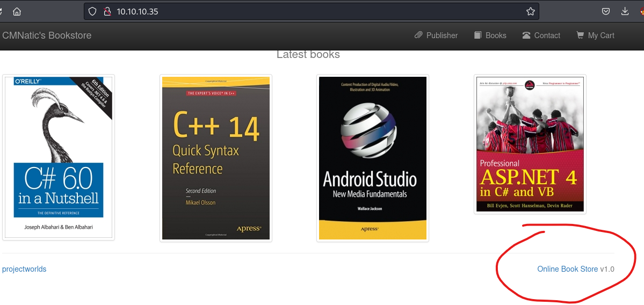The height and width of the screenshot is (305, 644).
Task: Open the tracking protection shield icon
Action: (x=92, y=11)
